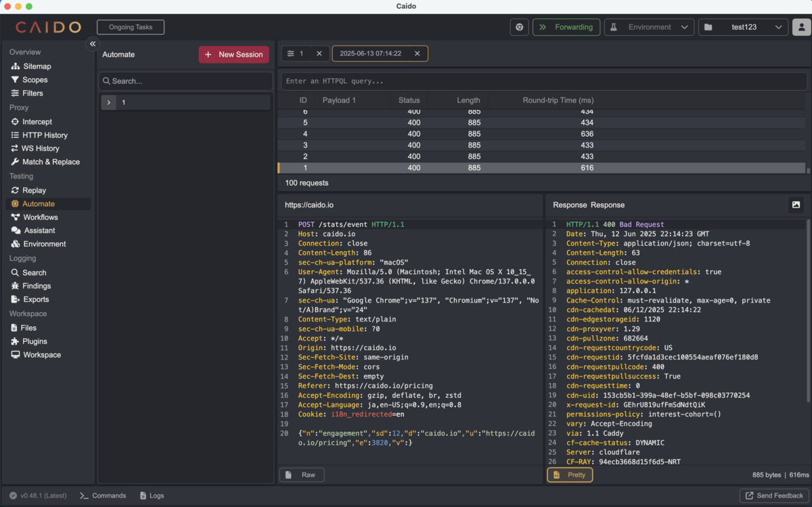Expand session 1 in Automate list
Image resolution: width=812 pixels, height=507 pixels.
pos(109,102)
